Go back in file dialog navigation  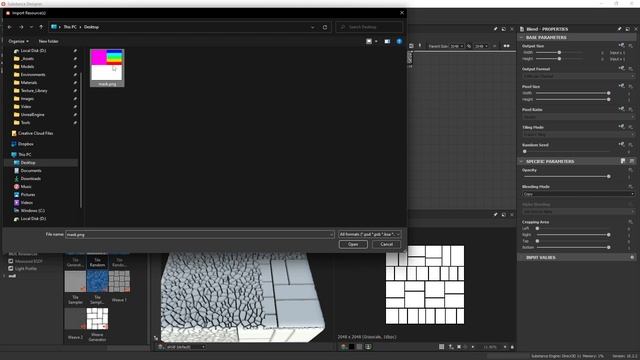click(x=10, y=27)
